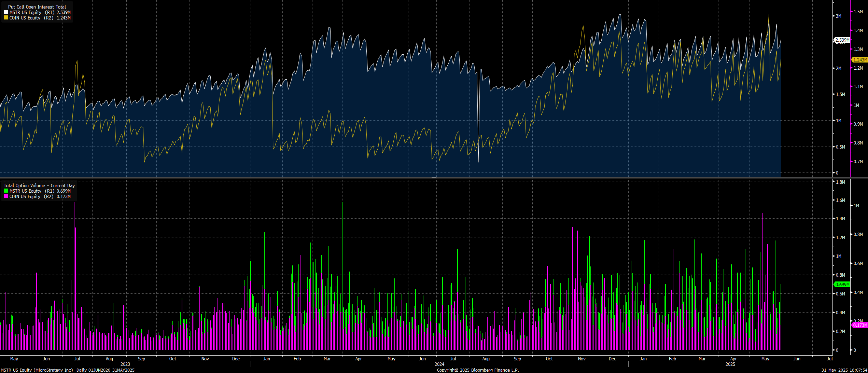Click green MSTR swatch in Option Volume legend

pos(6,191)
